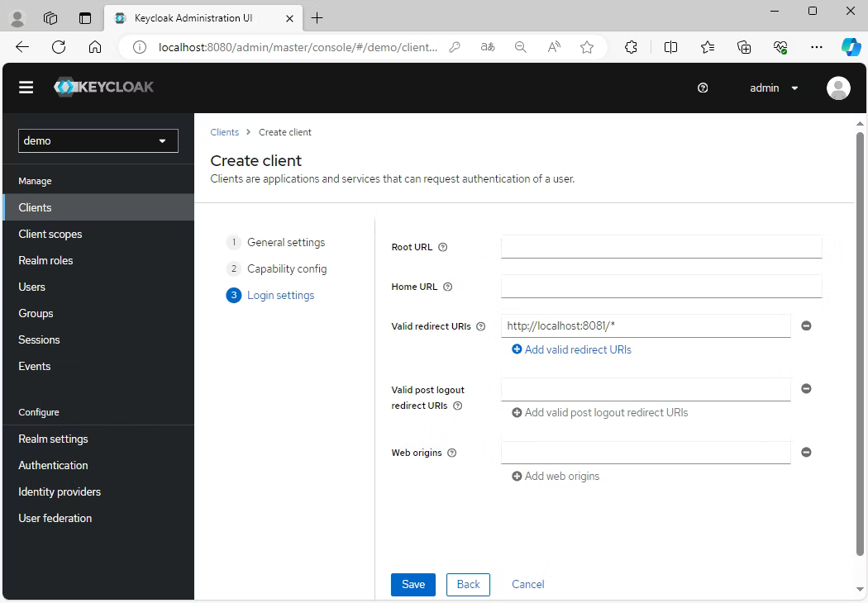Click the Keycloak hamburger menu icon
Viewport: 868px width, 603px height.
[x=26, y=88]
